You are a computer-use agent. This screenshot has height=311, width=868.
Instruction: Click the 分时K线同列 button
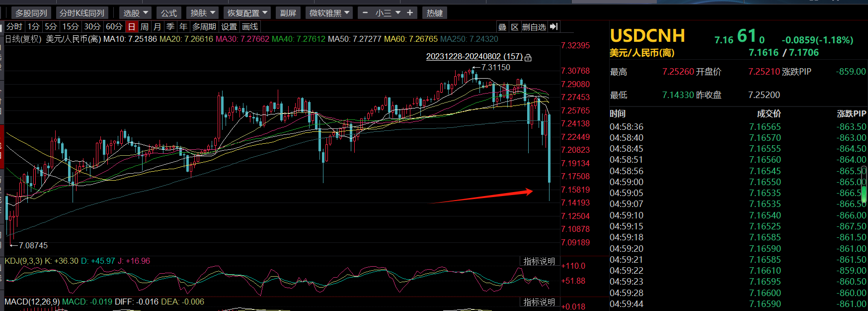[x=82, y=13]
